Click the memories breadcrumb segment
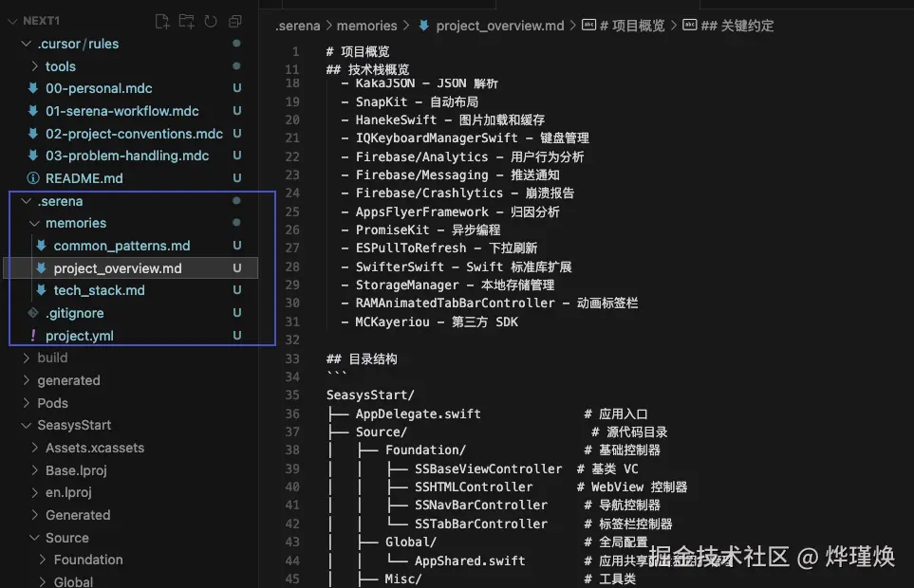Screen dimensions: 914x588 pyautogui.click(x=366, y=26)
